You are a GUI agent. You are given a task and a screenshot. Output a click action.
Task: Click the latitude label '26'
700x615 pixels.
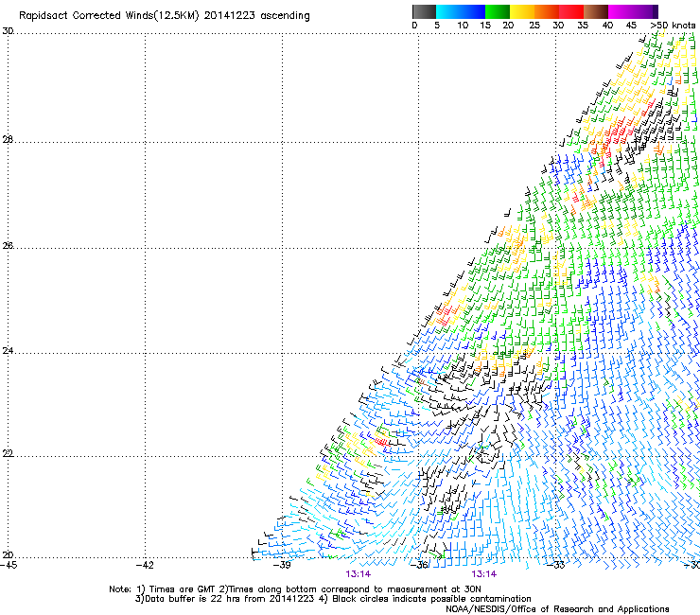pyautogui.click(x=8, y=245)
